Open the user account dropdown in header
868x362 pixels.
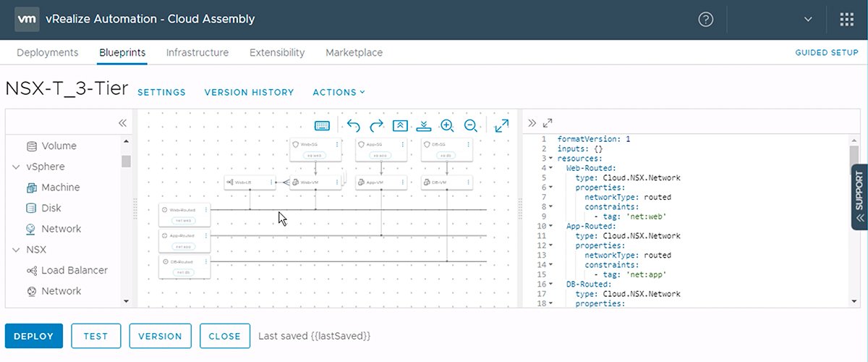pyautogui.click(x=808, y=20)
